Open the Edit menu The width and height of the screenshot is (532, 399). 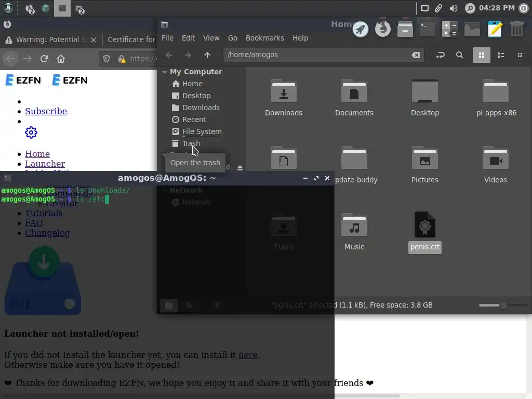188,38
